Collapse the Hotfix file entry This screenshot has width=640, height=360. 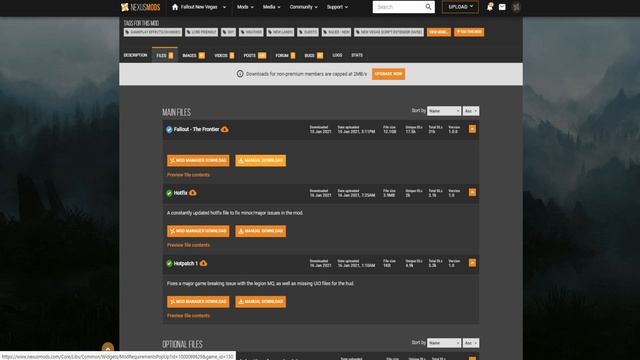[472, 192]
